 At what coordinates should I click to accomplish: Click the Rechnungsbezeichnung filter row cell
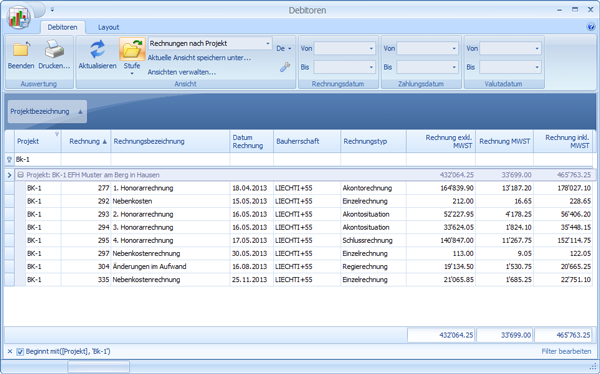pos(170,160)
